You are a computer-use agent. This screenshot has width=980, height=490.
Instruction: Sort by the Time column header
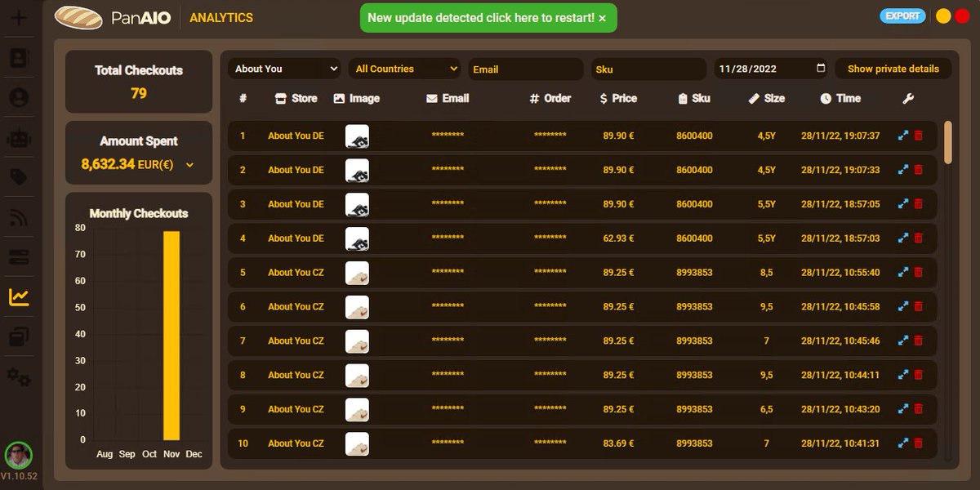pyautogui.click(x=840, y=98)
